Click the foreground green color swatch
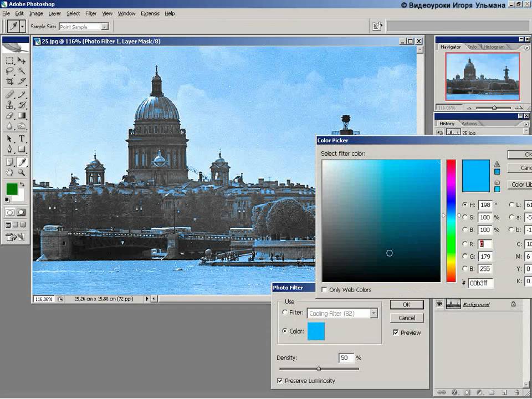 tap(12, 189)
